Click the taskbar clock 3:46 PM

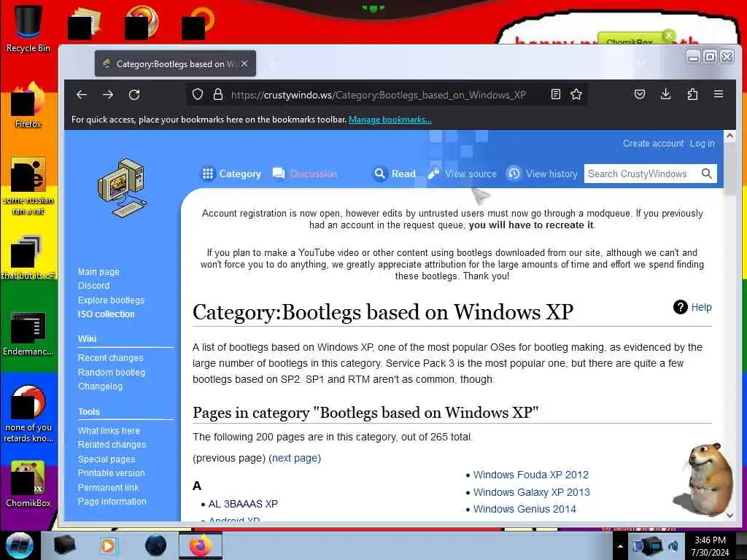tap(711, 540)
